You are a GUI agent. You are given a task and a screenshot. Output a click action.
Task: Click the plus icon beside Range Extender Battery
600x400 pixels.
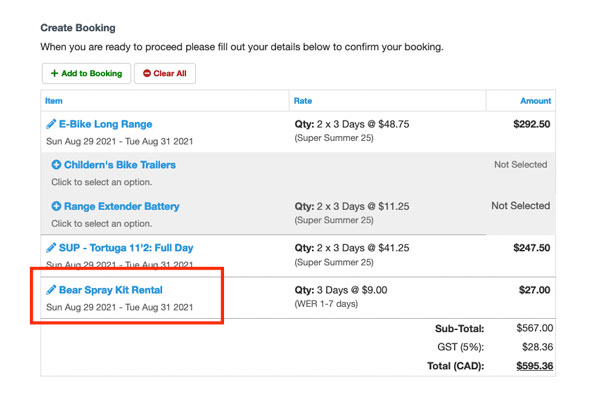57,207
